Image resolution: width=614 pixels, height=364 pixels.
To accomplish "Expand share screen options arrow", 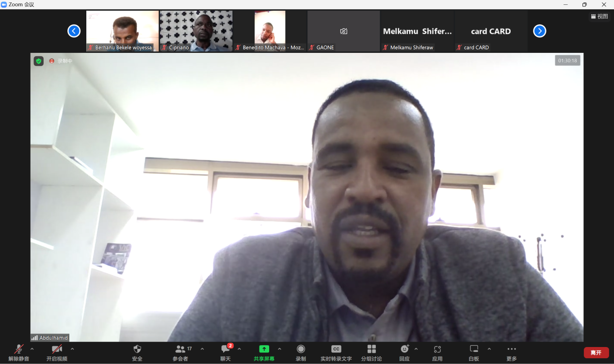I will (x=279, y=349).
